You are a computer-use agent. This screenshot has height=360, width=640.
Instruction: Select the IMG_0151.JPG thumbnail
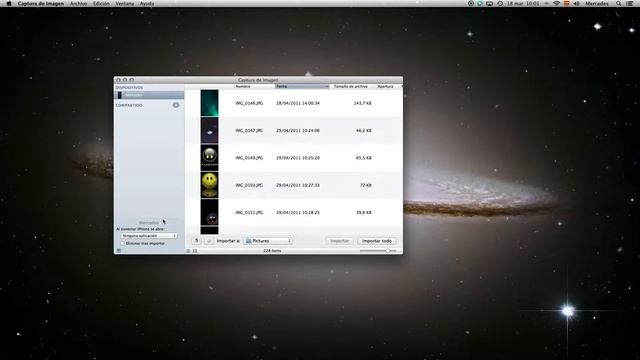click(209, 212)
